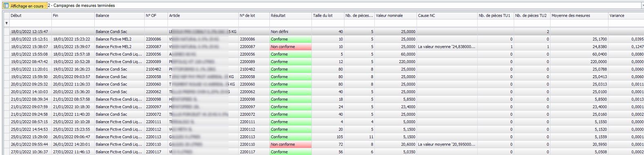
Task: Click the 'Conforme' result for lot 2200113
Action: [291, 137]
